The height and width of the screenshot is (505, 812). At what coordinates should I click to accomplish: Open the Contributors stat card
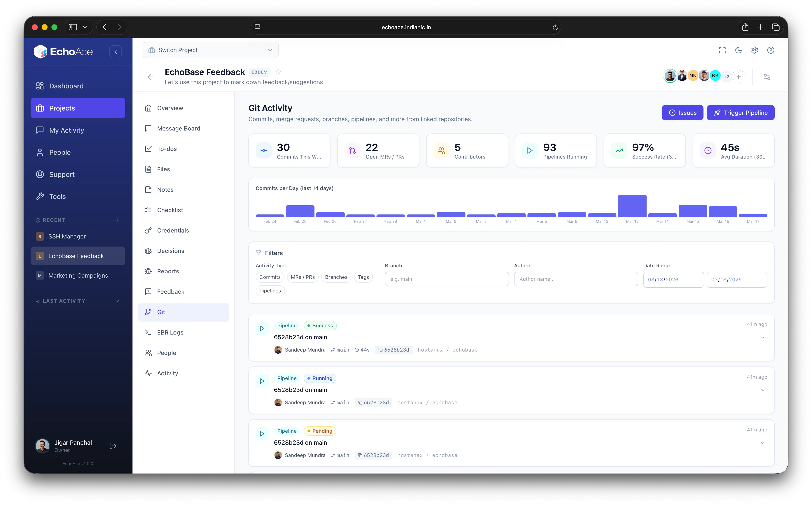click(x=467, y=151)
